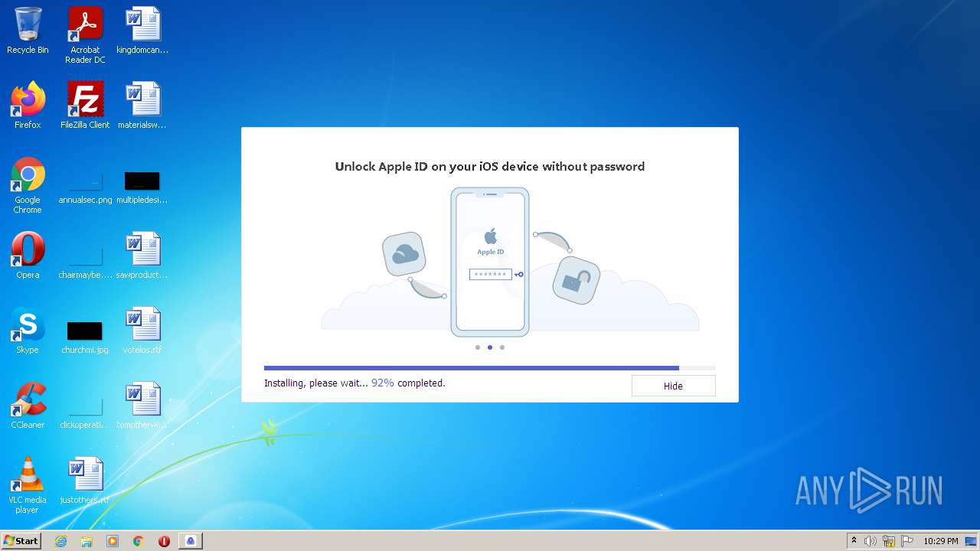The height and width of the screenshot is (551, 980).
Task: Switch to the installer taskbar button
Action: click(x=191, y=541)
